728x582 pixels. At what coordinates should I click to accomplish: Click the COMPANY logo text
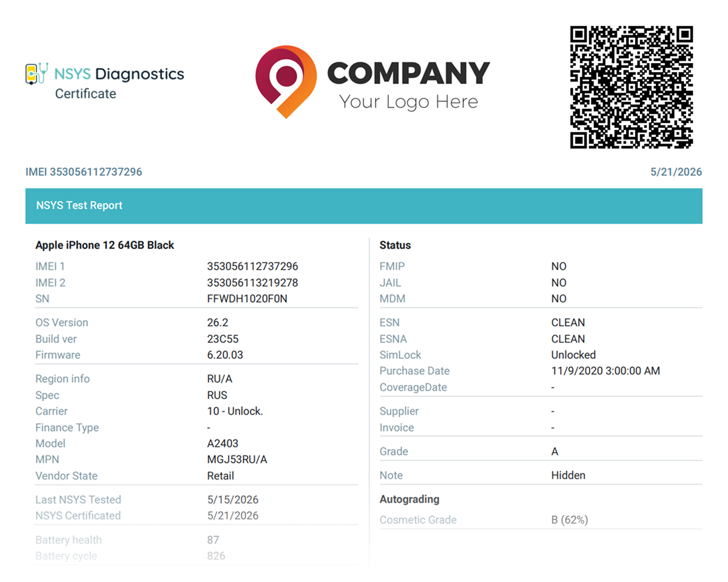[x=408, y=73]
